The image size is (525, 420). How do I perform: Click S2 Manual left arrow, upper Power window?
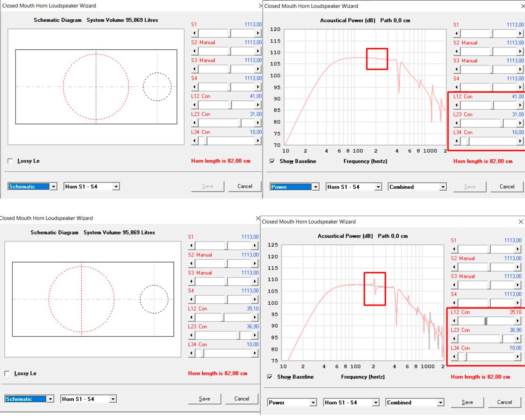[457, 52]
